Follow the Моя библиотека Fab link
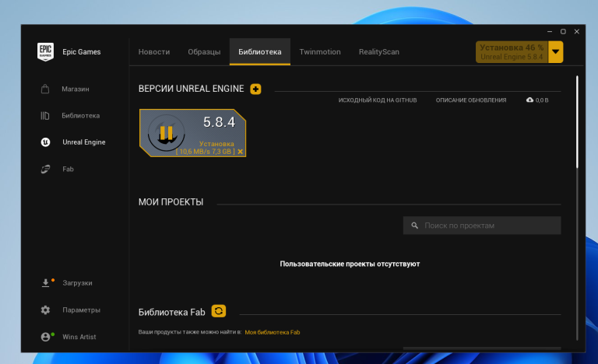This screenshot has width=598, height=364. [273, 332]
